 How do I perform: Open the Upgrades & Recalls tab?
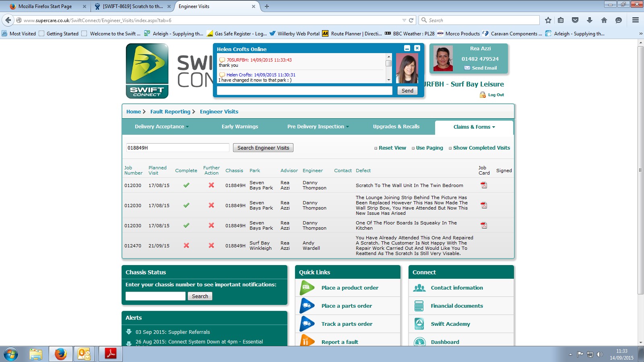coord(396,127)
